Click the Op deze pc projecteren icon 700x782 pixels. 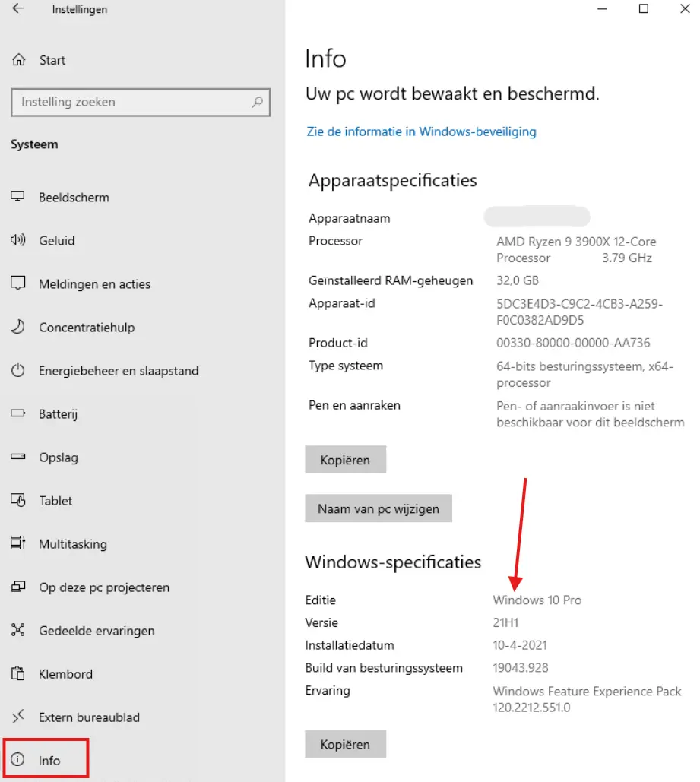pos(18,587)
